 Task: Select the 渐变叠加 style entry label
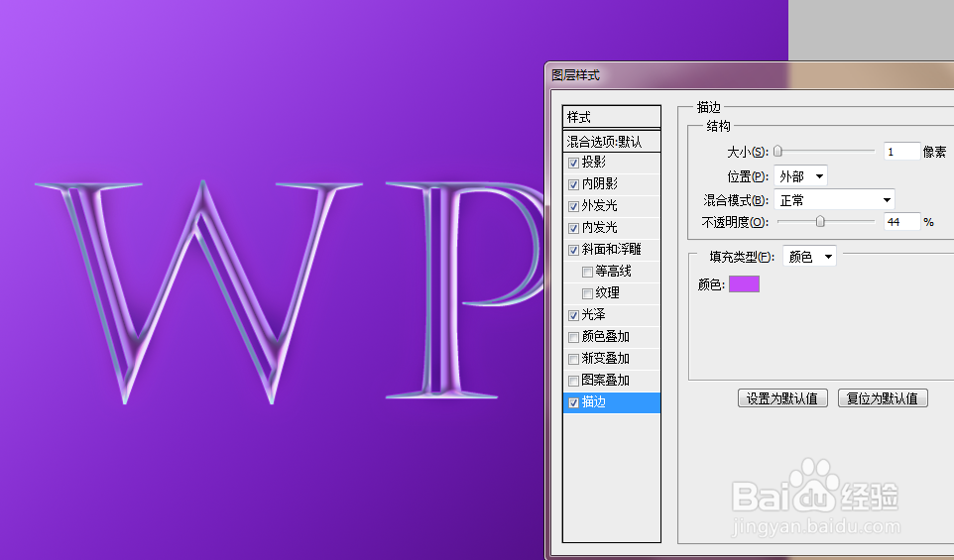pyautogui.click(x=605, y=359)
